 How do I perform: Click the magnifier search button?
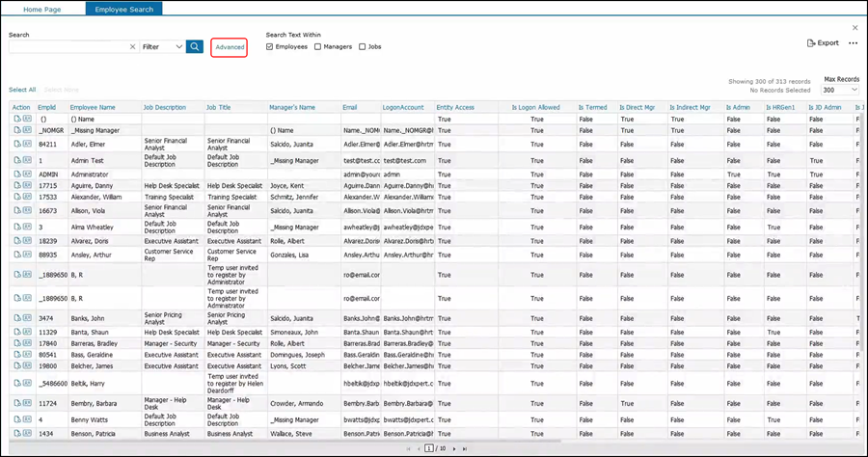click(x=195, y=46)
